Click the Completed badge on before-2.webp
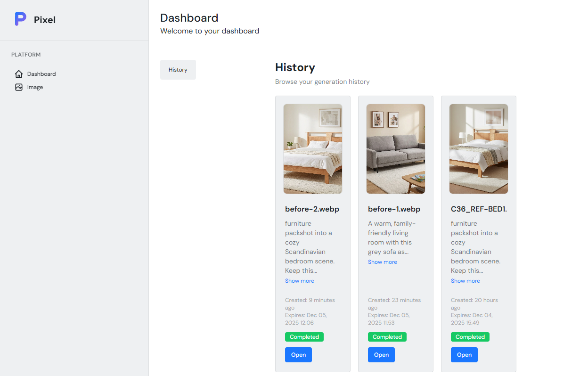Screen dimensions: 588x376 [304, 336]
